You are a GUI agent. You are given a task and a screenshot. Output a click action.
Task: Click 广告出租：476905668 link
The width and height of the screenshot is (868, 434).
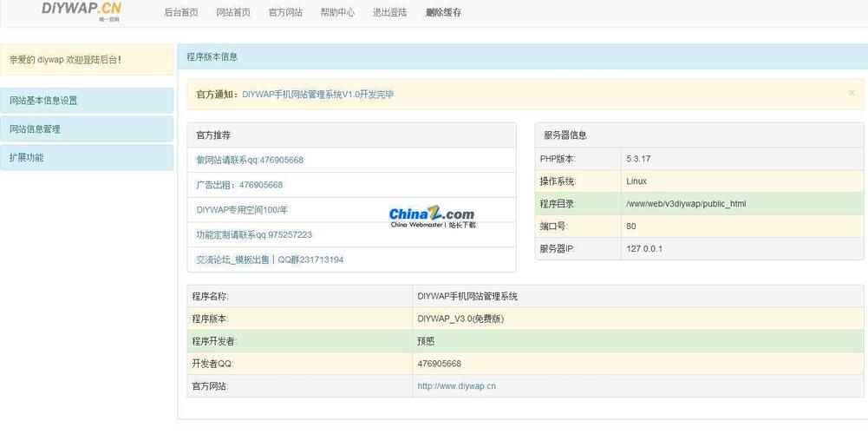[239, 185]
